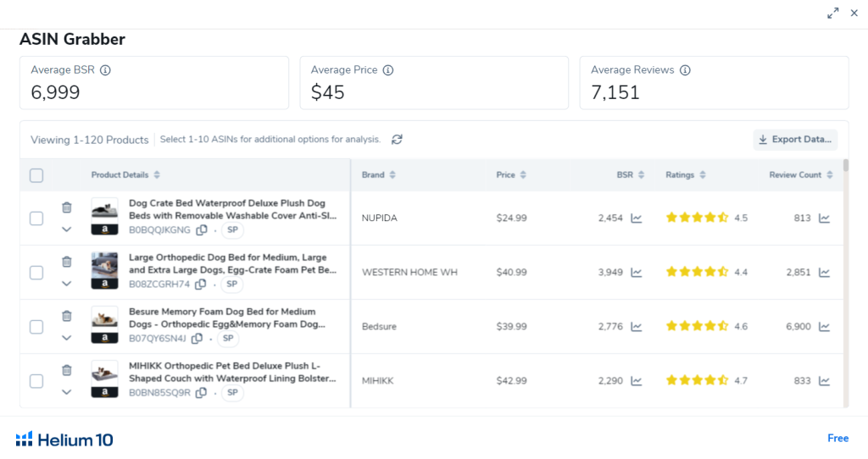Open the MIHIKK Orthopedic Pet Bed title
The height and width of the screenshot is (459, 868).
point(232,372)
